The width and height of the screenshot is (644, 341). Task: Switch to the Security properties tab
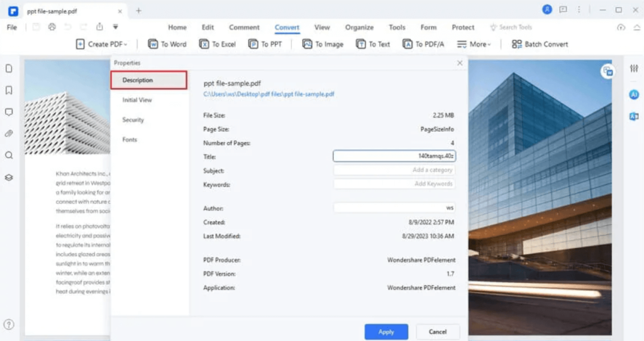pyautogui.click(x=133, y=120)
